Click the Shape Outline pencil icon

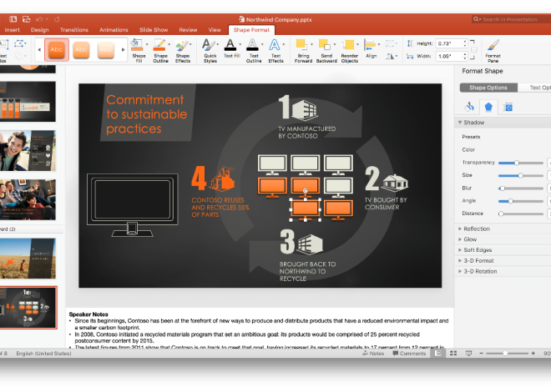(159, 45)
